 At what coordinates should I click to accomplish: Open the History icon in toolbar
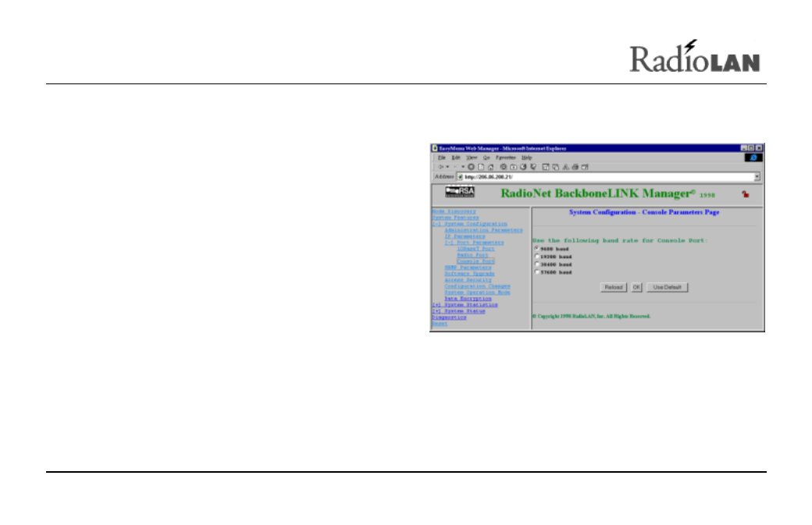click(523, 167)
